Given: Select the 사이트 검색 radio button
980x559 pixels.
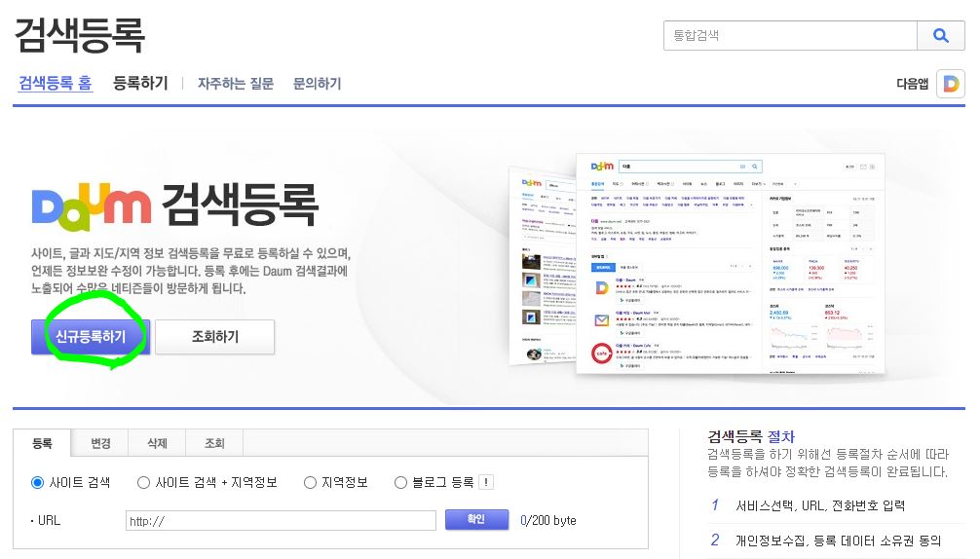Looking at the screenshot, I should [x=37, y=482].
